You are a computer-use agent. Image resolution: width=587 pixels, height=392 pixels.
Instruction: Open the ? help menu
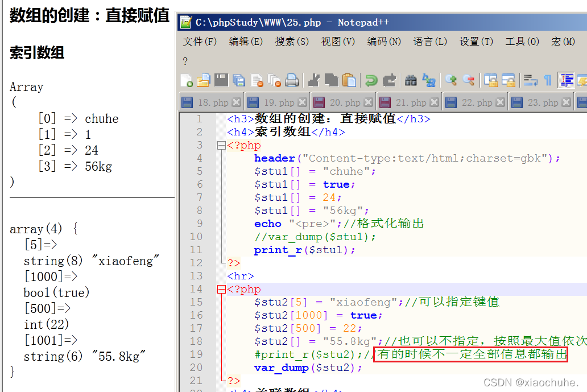(x=185, y=61)
